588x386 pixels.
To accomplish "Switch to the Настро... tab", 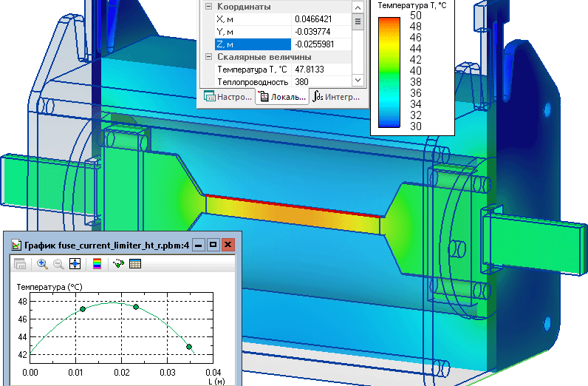I will pos(228,96).
